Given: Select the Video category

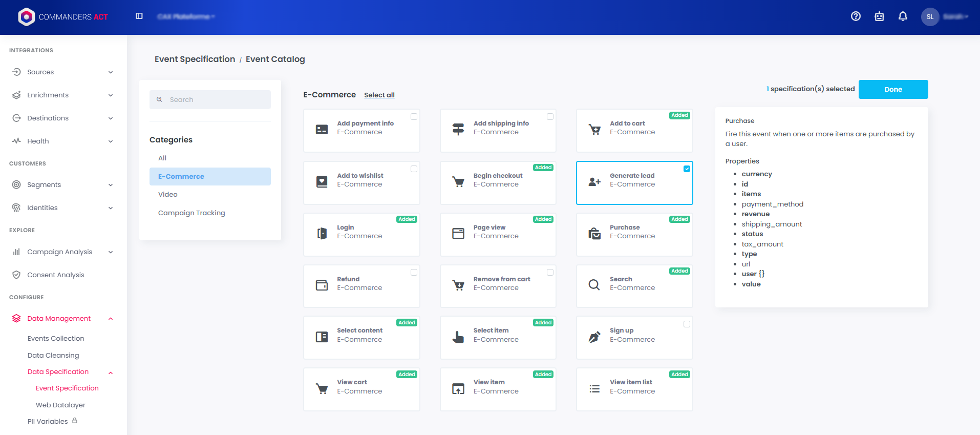Looking at the screenshot, I should coord(168,195).
